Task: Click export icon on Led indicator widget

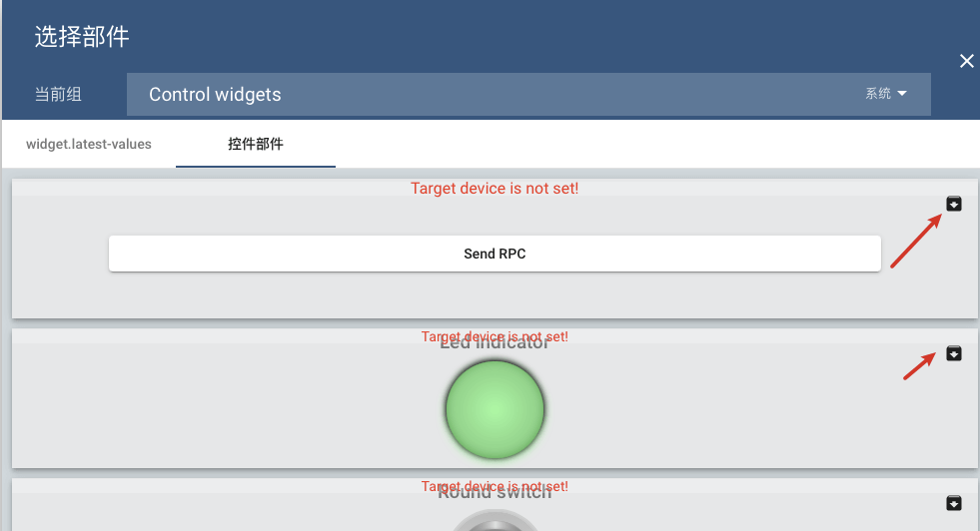Action: tap(954, 353)
